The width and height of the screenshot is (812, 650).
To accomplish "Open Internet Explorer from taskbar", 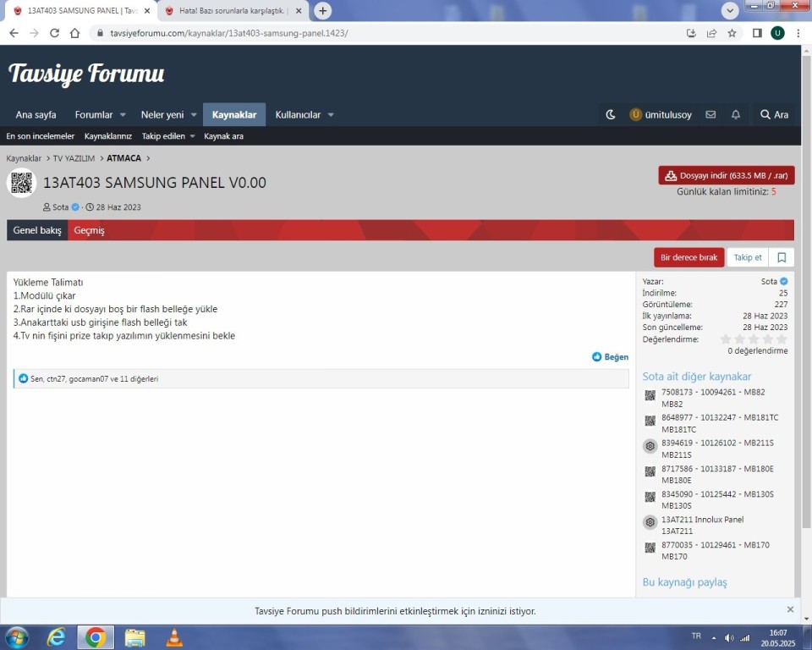I will tap(56, 637).
